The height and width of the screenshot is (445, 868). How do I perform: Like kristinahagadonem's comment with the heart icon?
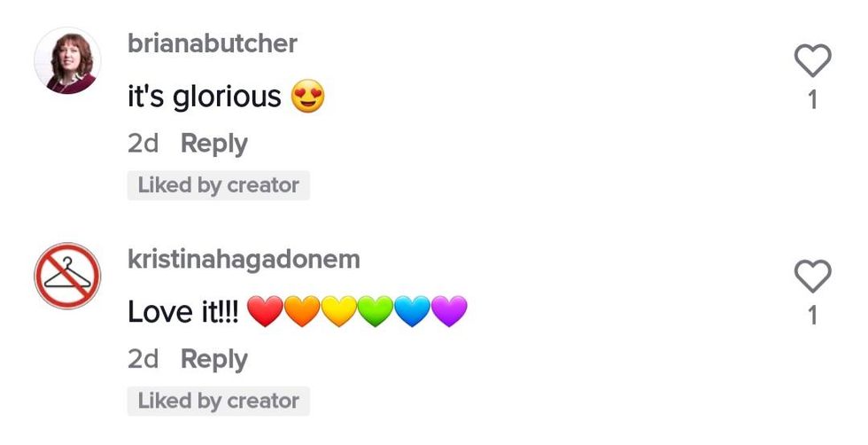coord(813,276)
